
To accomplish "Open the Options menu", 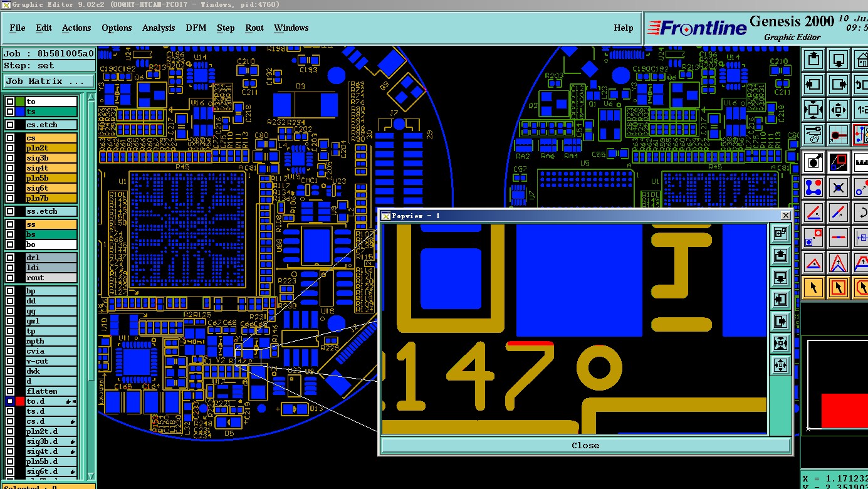I will point(117,28).
